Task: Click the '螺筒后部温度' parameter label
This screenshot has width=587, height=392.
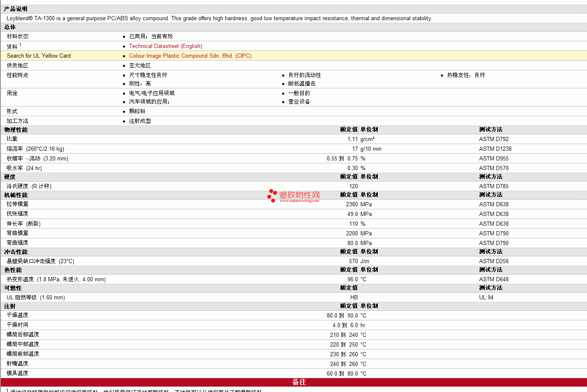Action: (x=23, y=335)
